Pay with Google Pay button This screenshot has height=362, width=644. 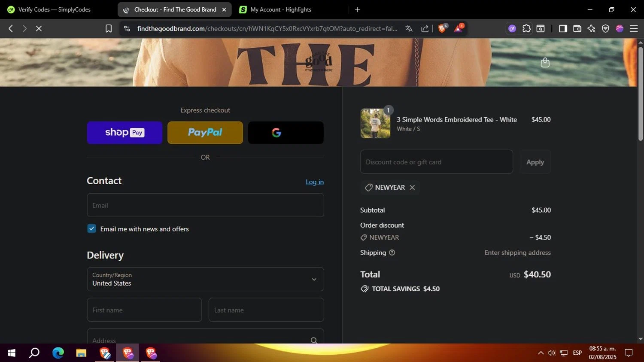[x=286, y=132]
